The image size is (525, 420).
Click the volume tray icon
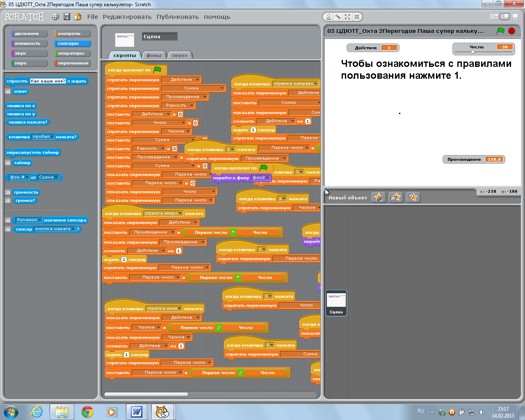(x=482, y=412)
